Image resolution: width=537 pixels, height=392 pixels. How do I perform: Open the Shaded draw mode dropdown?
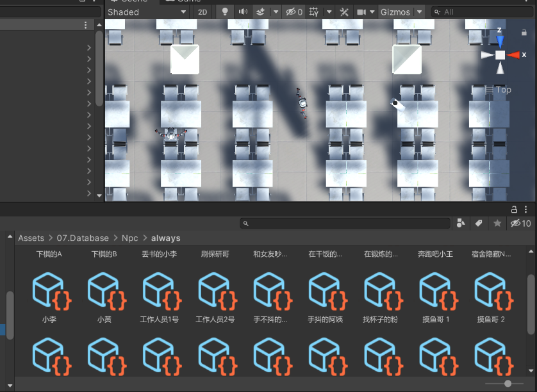point(147,12)
